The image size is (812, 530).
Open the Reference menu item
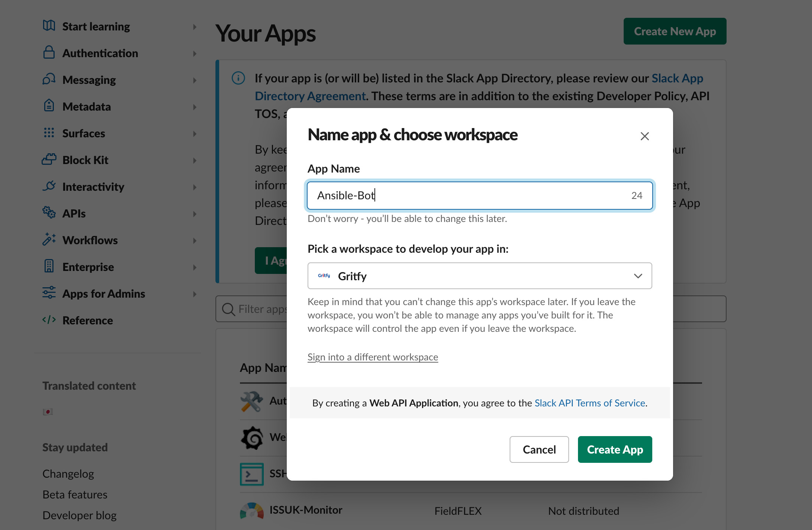coord(88,320)
